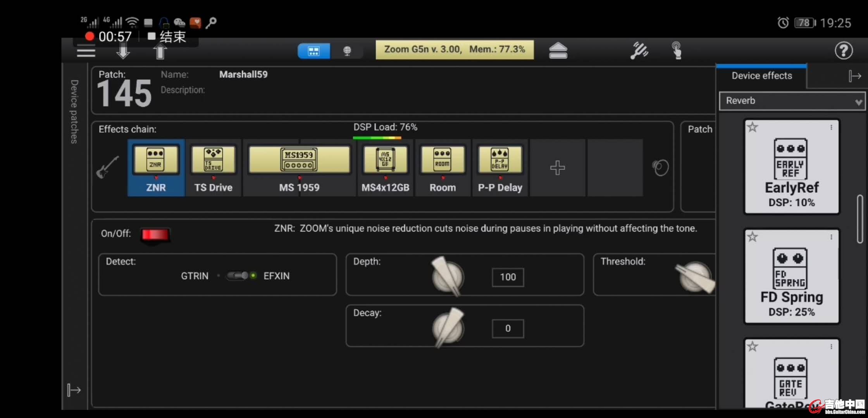Image resolution: width=868 pixels, height=418 pixels.
Task: Click the patch number 145
Action: click(124, 94)
